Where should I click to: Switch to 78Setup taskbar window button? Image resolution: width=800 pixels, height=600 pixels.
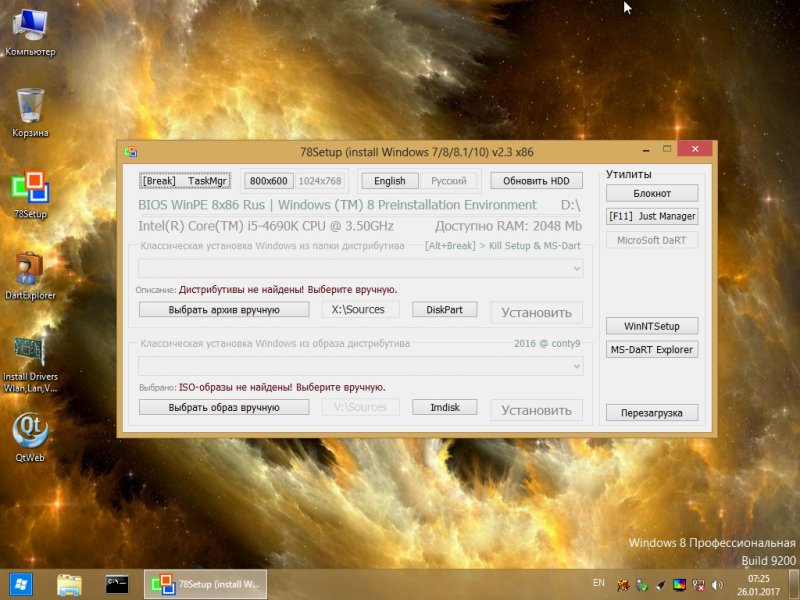pyautogui.click(x=205, y=585)
